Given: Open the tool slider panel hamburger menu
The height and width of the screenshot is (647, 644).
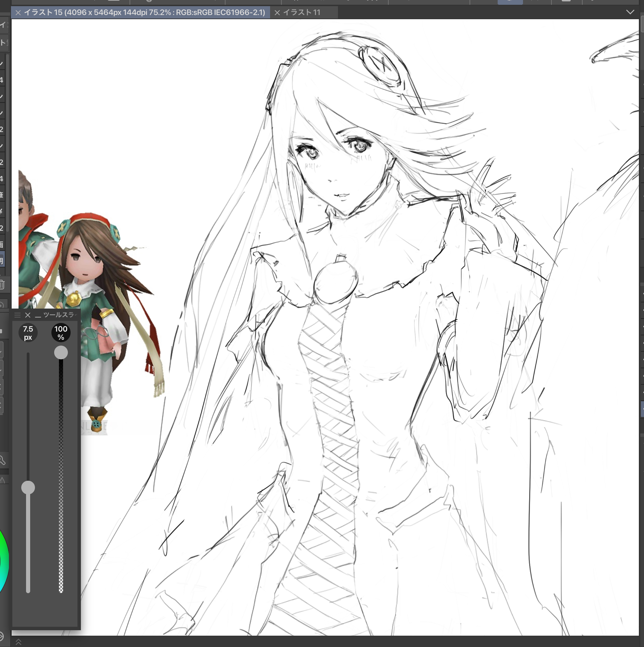Looking at the screenshot, I should tap(17, 315).
